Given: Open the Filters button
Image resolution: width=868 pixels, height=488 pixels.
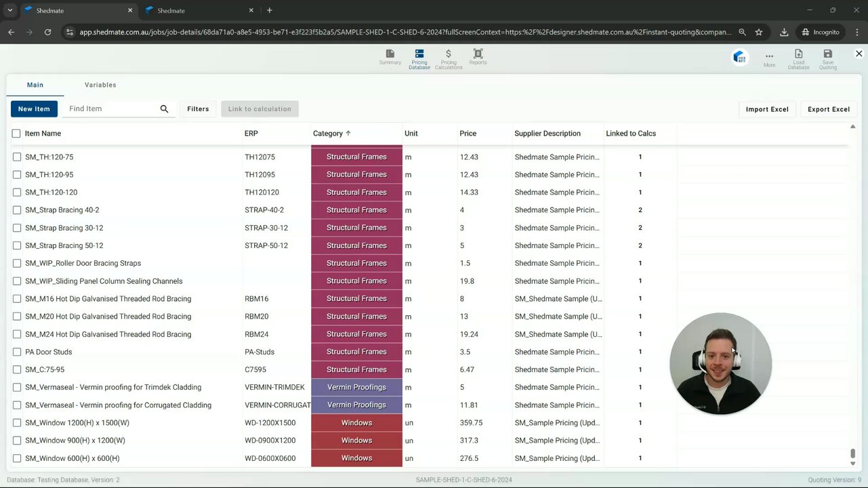Looking at the screenshot, I should coord(198,109).
